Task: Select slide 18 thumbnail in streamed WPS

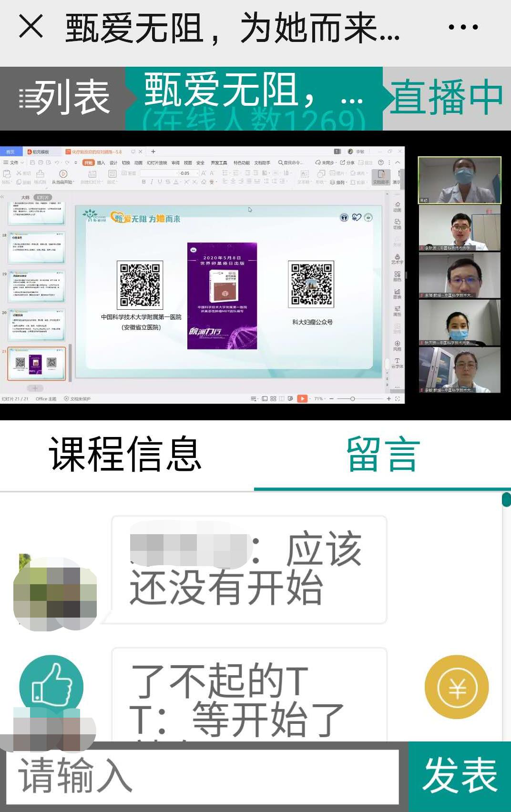Action: [37, 247]
